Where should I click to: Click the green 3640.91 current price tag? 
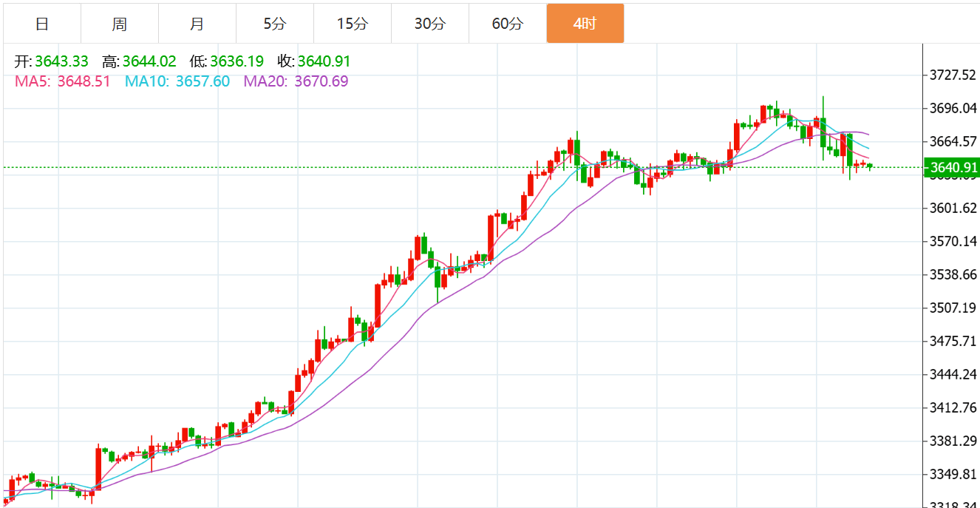click(952, 167)
